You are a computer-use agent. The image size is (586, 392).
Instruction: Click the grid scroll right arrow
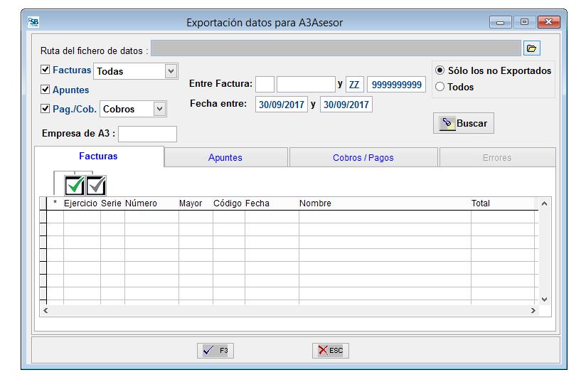pyautogui.click(x=533, y=310)
